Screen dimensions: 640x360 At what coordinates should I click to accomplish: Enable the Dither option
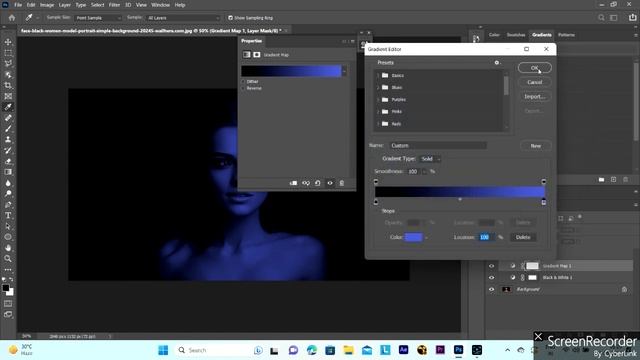tap(243, 82)
